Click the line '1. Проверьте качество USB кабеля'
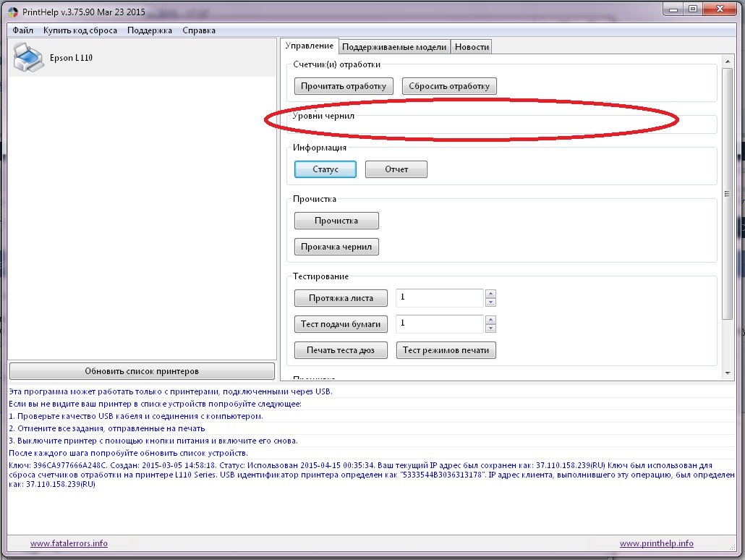The height and width of the screenshot is (560, 745). tap(136, 417)
